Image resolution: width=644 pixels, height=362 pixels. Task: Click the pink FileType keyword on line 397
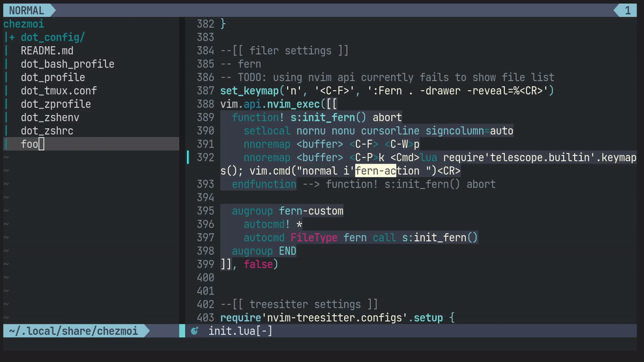click(313, 237)
